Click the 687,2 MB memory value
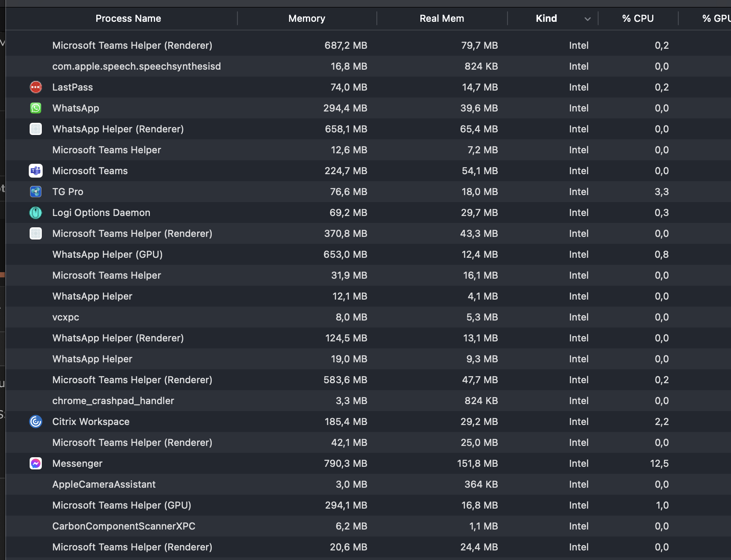The height and width of the screenshot is (560, 731). (x=346, y=45)
